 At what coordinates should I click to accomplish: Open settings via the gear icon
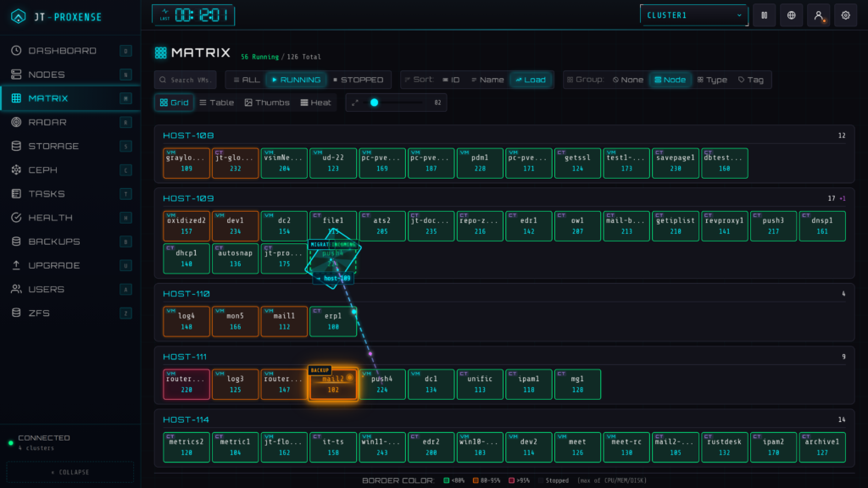[845, 15]
